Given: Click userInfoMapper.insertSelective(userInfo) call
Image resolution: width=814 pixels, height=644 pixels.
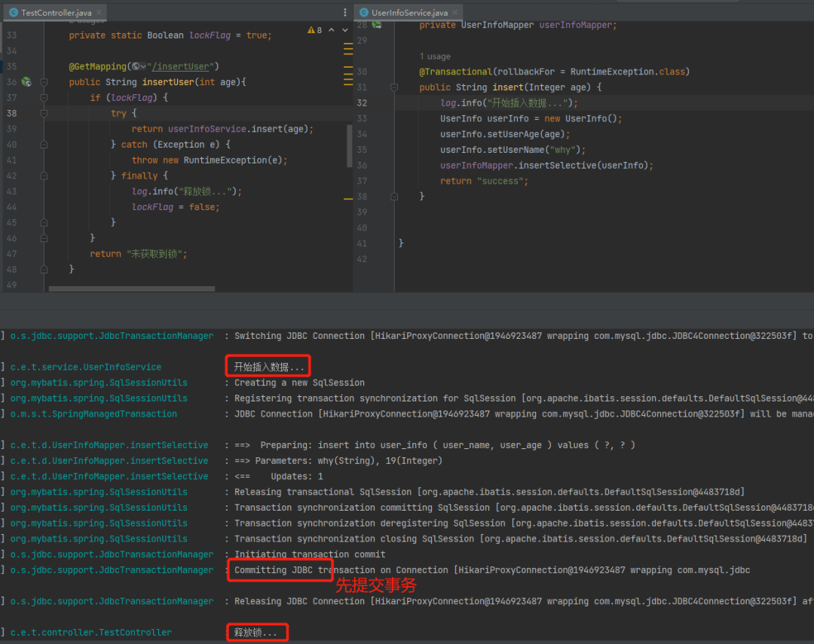Looking at the screenshot, I should (x=544, y=166).
